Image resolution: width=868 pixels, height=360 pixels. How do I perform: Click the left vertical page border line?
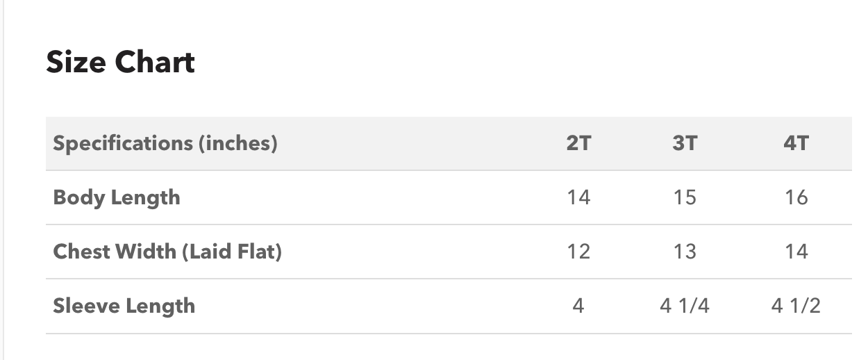point(3,180)
